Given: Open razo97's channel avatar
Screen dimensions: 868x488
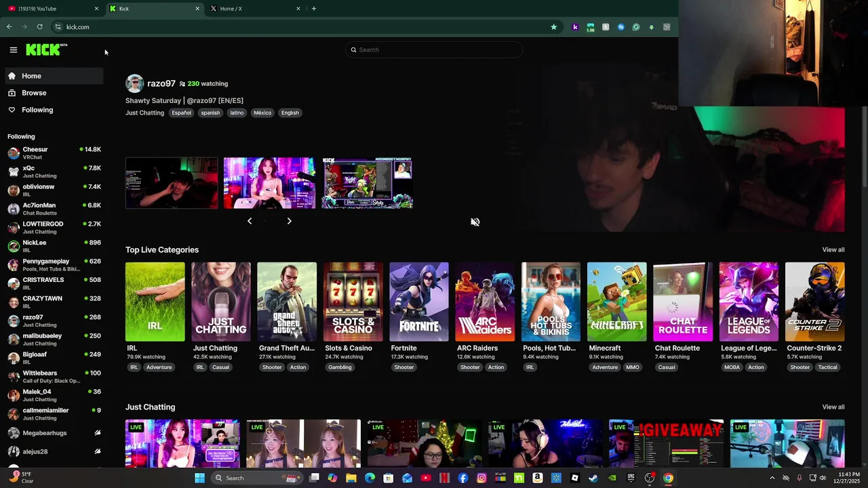Looking at the screenshot, I should 134,83.
